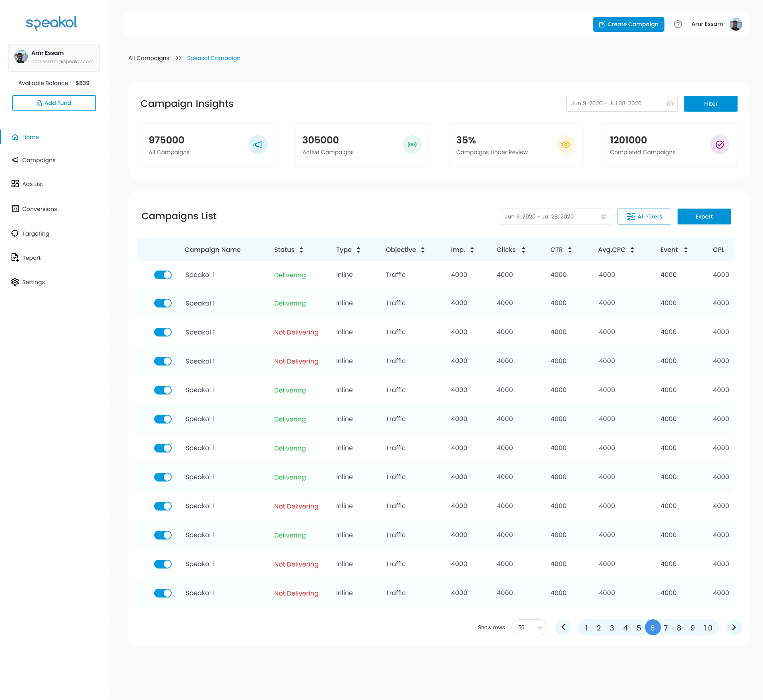763x700 pixels.
Task: Go to page 7
Action: pos(666,628)
